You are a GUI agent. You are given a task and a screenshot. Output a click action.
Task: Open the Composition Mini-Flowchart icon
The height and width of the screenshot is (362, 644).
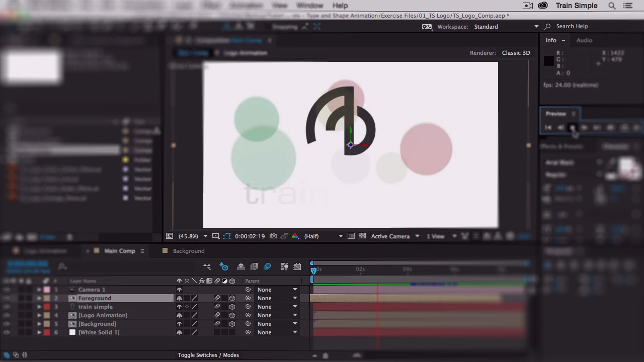coord(207,266)
